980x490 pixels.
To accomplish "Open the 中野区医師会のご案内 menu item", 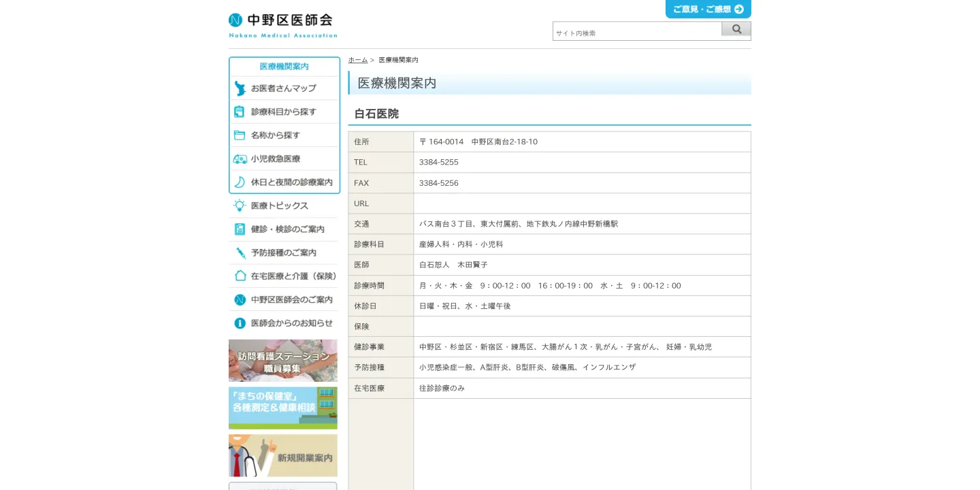I will 291,299.
